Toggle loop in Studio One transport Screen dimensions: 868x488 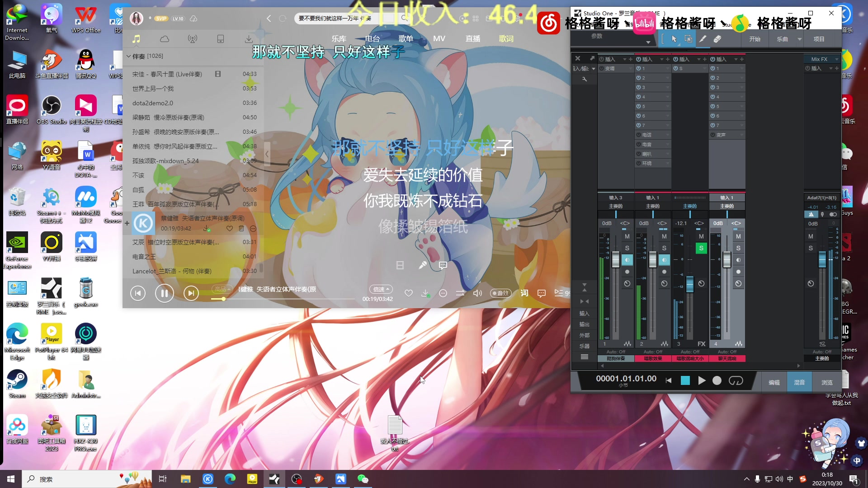736,380
